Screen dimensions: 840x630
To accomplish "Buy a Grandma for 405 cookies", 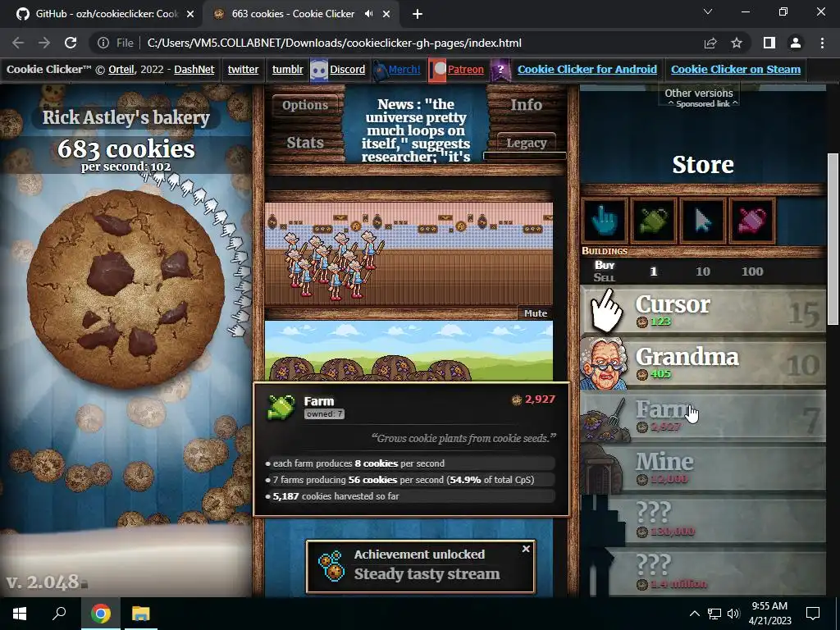I will coord(703,363).
